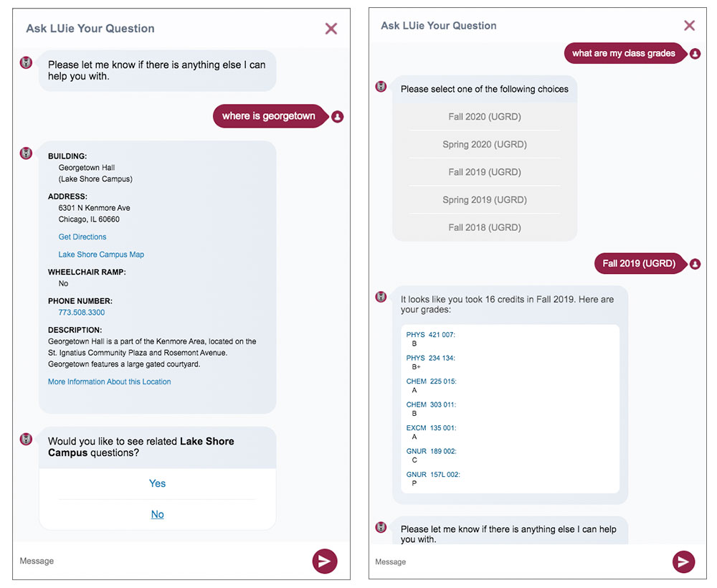Open the "Lake Shore Campus Map" link
This screenshot has width=717, height=588.
100,254
